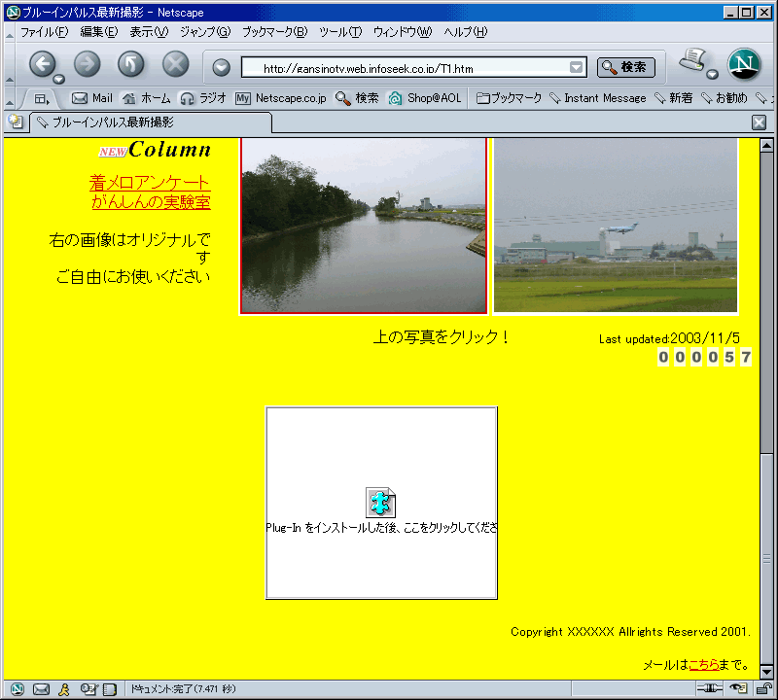
Task: Click the security lock icon in status bar
Action: click(x=763, y=688)
